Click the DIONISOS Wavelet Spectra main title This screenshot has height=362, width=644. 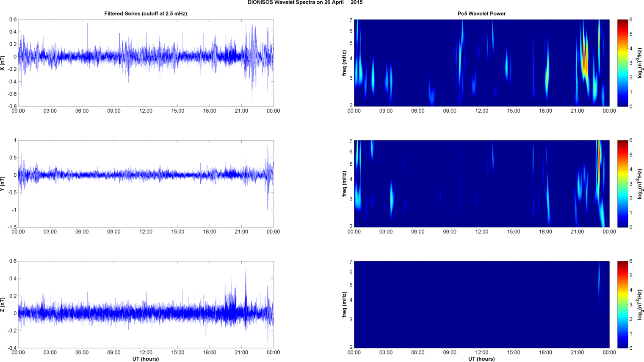[305, 3]
